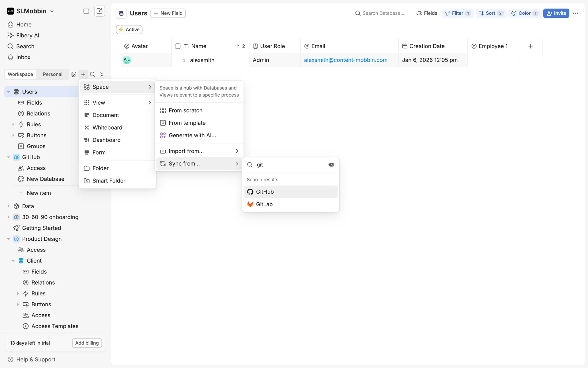The width and height of the screenshot is (588, 368).
Task: Open sidebar search magnifier icon
Action: (92, 74)
